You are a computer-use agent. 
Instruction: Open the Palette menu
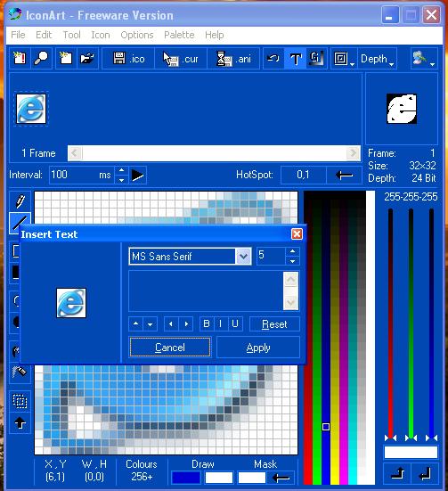pos(179,35)
